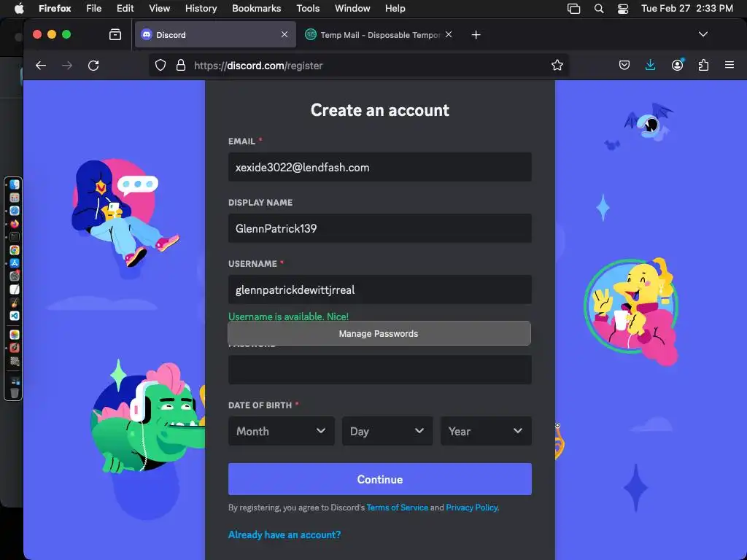Click Firefox icon in the Dock

[x=15, y=224]
